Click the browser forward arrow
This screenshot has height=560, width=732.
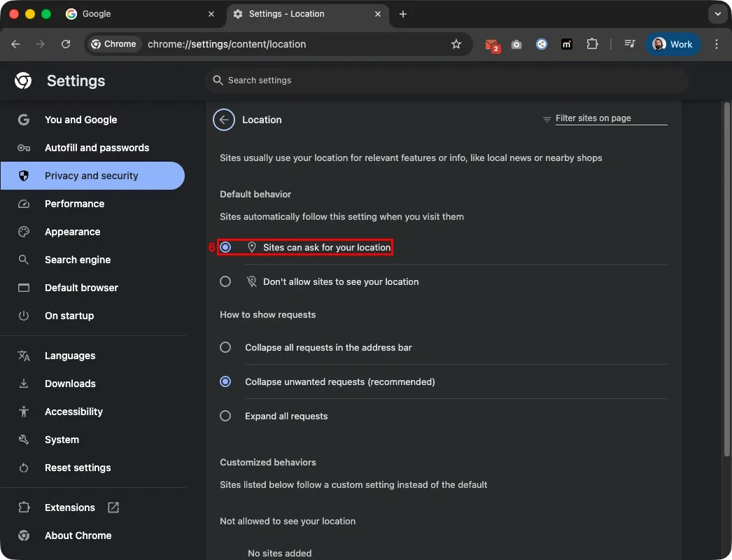click(41, 44)
